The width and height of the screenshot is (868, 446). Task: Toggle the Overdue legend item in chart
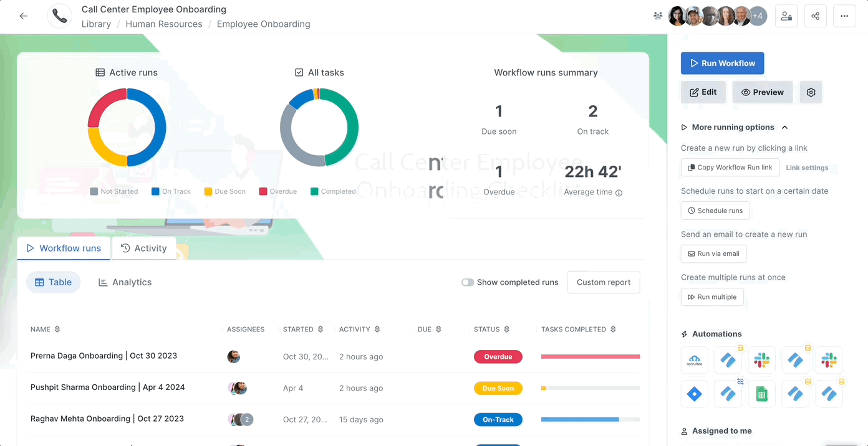(277, 191)
